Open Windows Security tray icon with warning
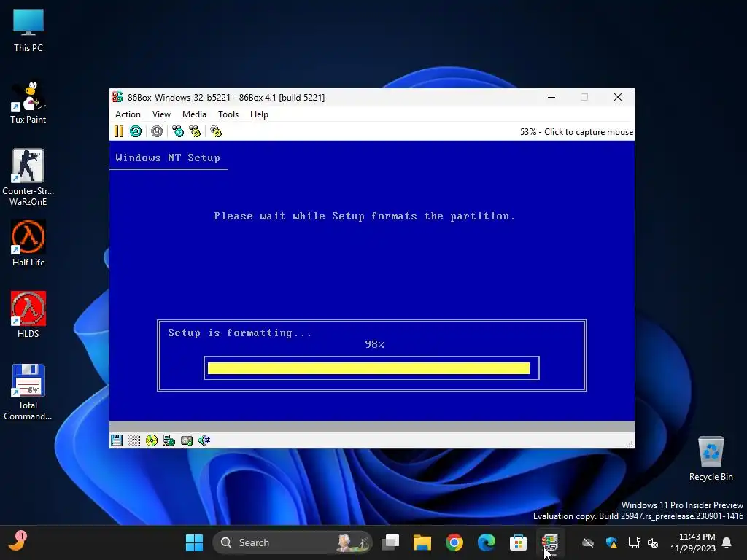 (612, 542)
